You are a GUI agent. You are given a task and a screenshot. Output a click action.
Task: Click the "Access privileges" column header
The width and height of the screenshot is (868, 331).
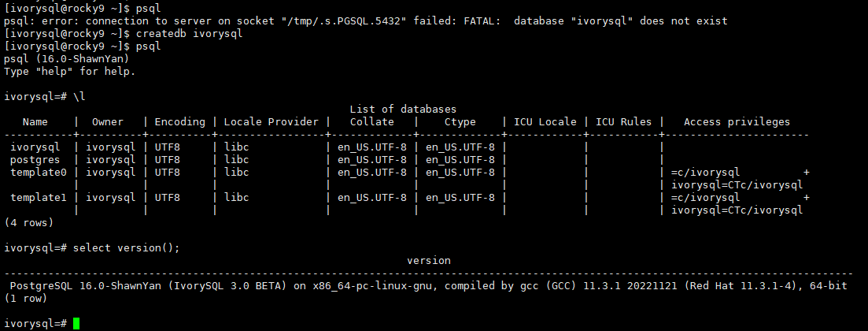pos(737,122)
